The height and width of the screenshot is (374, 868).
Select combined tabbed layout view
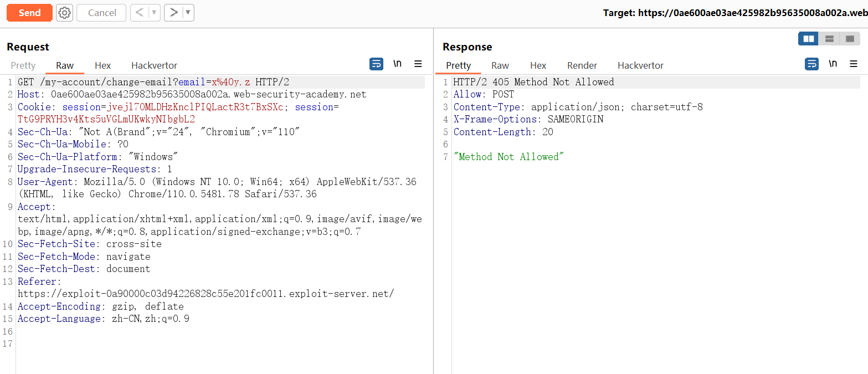tap(850, 39)
